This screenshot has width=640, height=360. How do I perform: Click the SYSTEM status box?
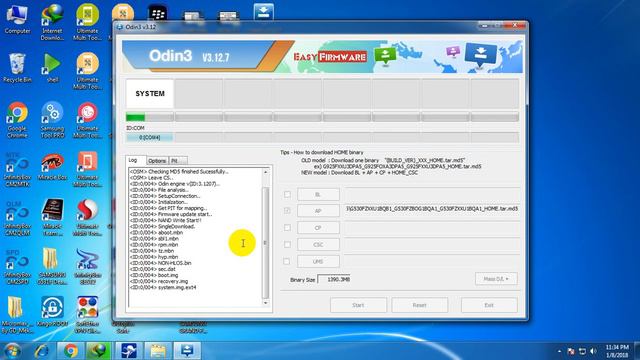pos(150,93)
